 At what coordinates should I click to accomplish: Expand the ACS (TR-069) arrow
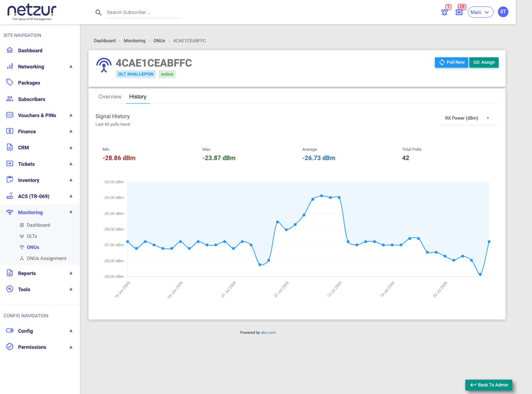71,196
